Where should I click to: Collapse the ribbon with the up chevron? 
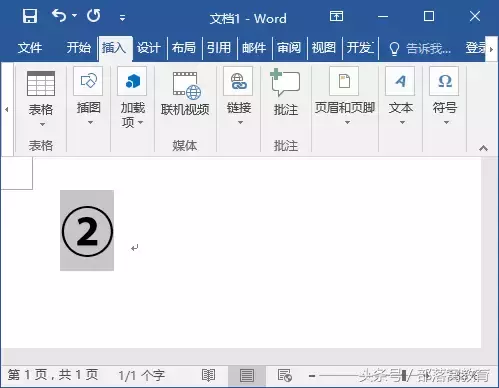click(x=483, y=148)
